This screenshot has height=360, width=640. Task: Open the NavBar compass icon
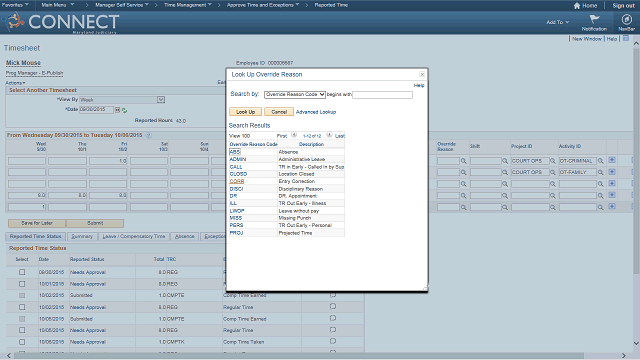(x=627, y=19)
